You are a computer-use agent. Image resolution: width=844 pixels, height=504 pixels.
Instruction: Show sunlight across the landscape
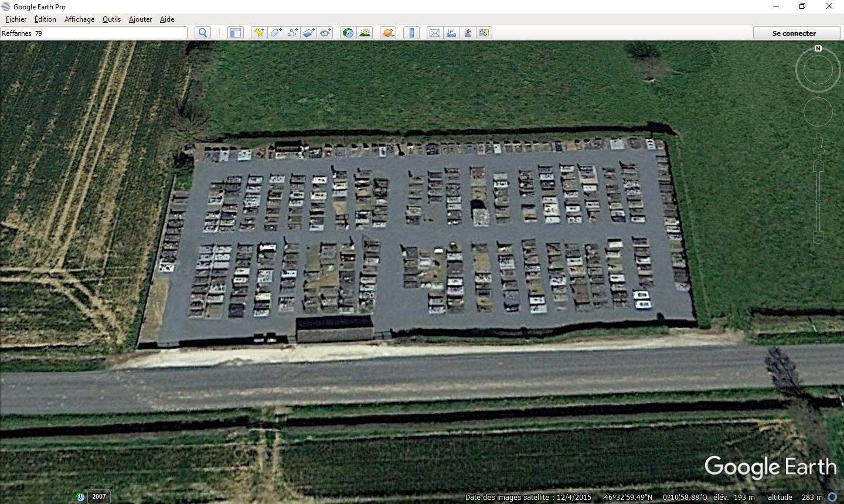point(365,33)
